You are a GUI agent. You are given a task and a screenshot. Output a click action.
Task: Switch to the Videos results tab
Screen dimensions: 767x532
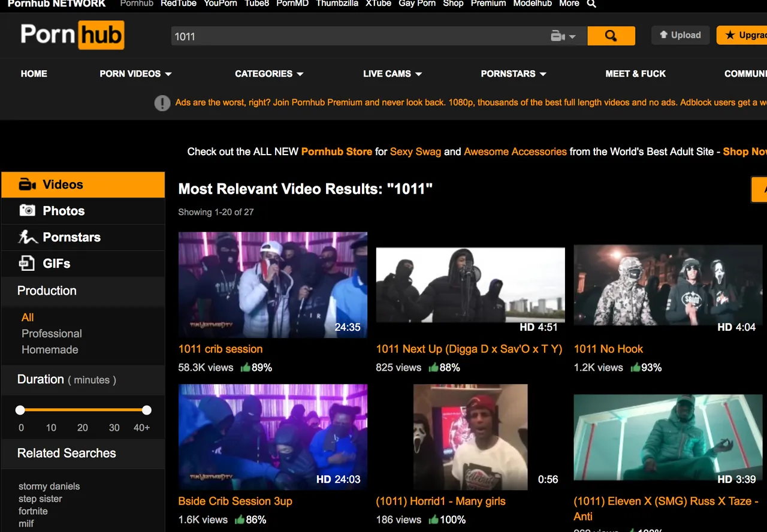click(x=83, y=185)
